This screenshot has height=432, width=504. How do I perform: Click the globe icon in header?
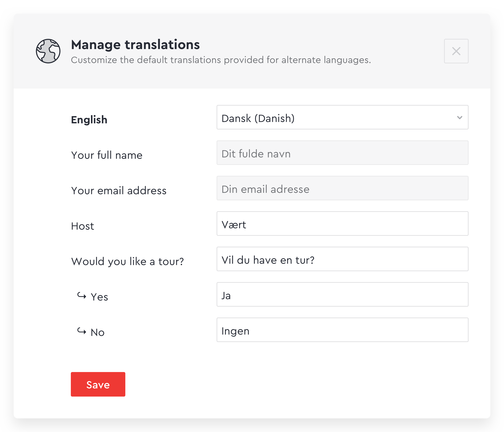pyautogui.click(x=48, y=51)
